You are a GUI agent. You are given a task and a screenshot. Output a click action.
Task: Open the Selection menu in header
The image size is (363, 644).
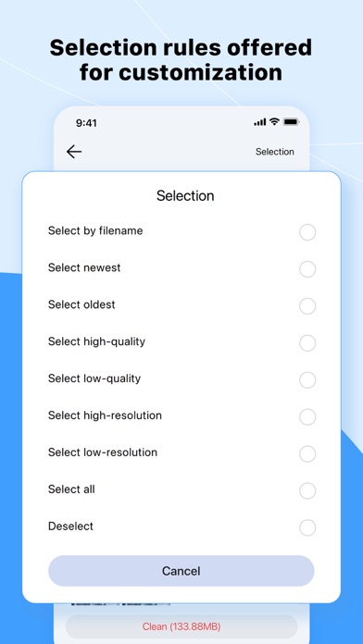275,152
